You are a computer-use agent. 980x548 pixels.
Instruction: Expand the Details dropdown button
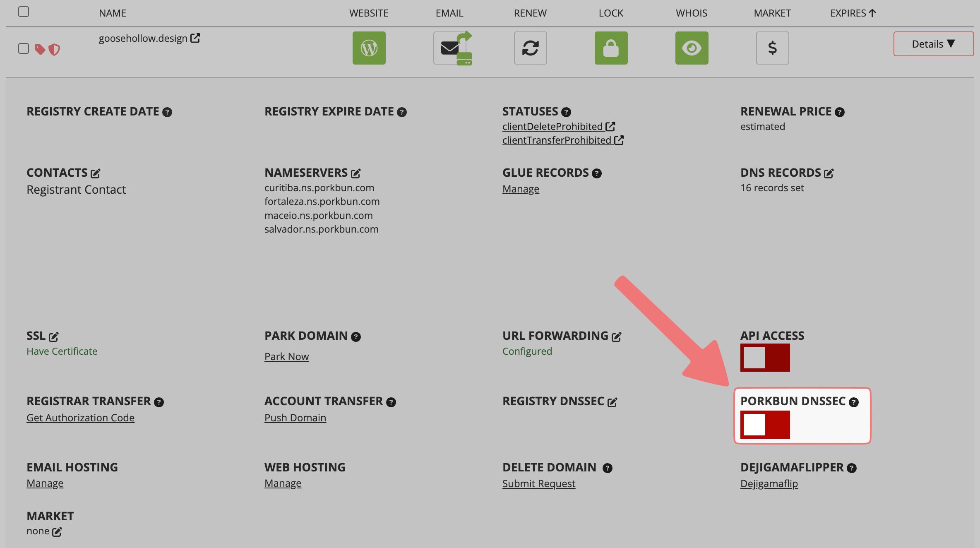[933, 44]
